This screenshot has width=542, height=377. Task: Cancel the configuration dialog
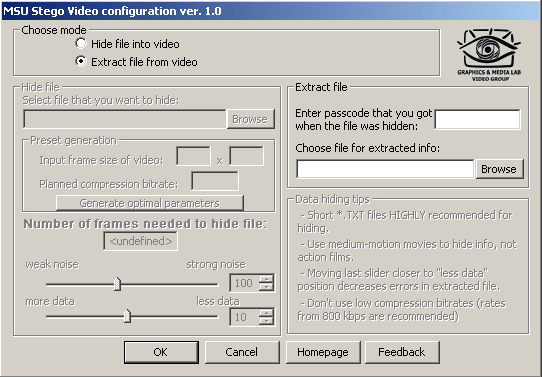(x=242, y=352)
